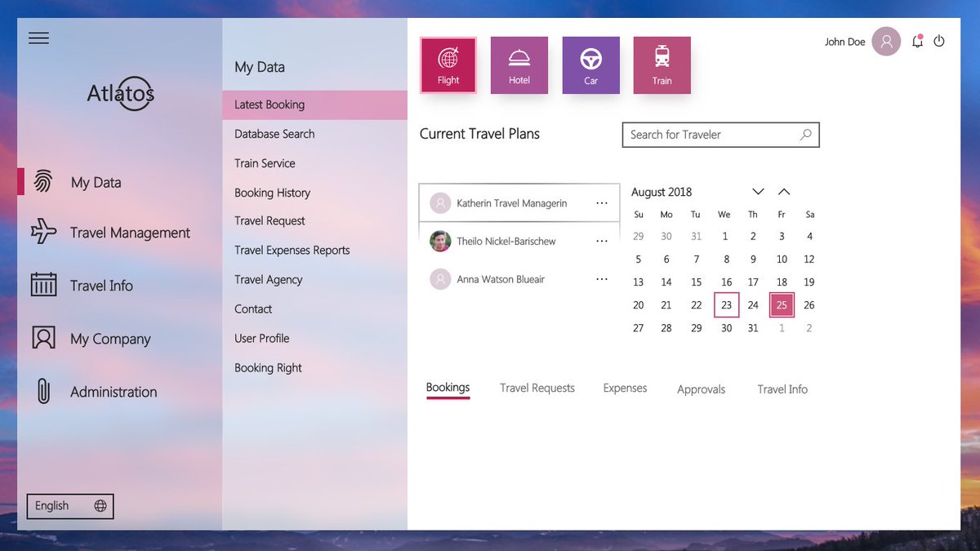
Task: Click the Search for Traveler field
Action: pyautogui.click(x=720, y=135)
